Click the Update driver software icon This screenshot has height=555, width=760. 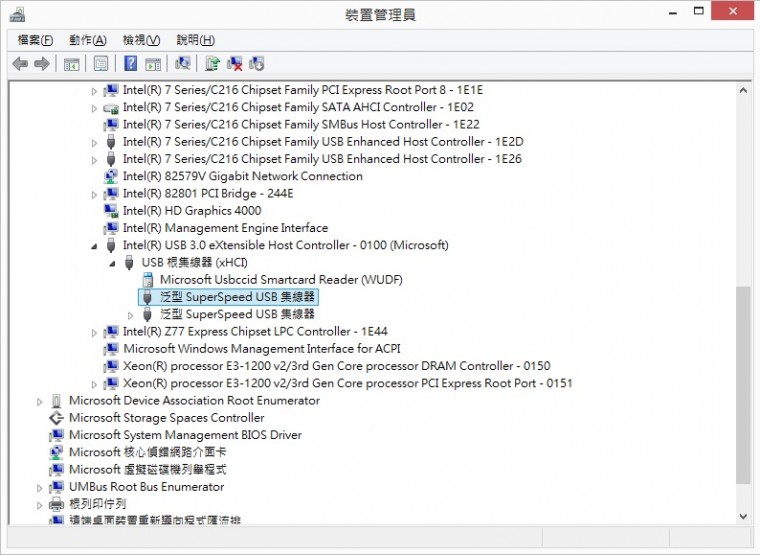pyautogui.click(x=212, y=63)
